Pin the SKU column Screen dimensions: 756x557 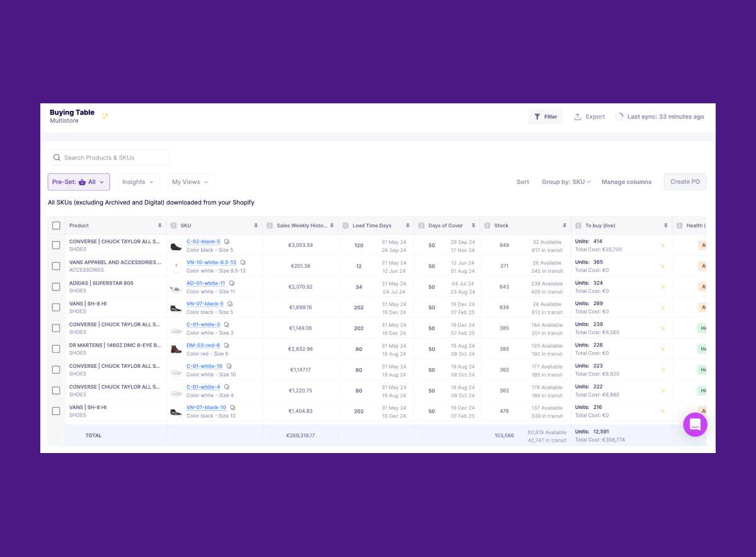[x=256, y=226]
